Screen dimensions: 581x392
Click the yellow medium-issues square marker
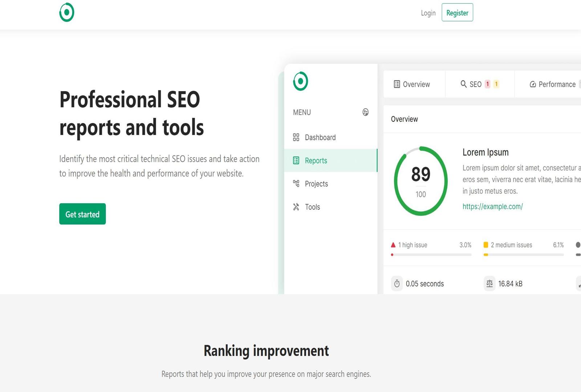tap(485, 245)
